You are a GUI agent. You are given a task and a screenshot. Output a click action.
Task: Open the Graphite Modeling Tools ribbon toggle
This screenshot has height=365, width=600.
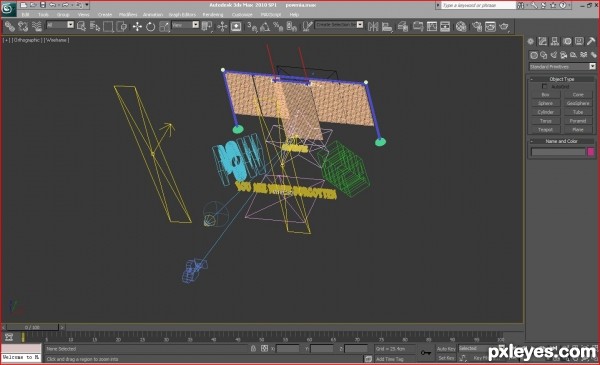(x=418, y=26)
